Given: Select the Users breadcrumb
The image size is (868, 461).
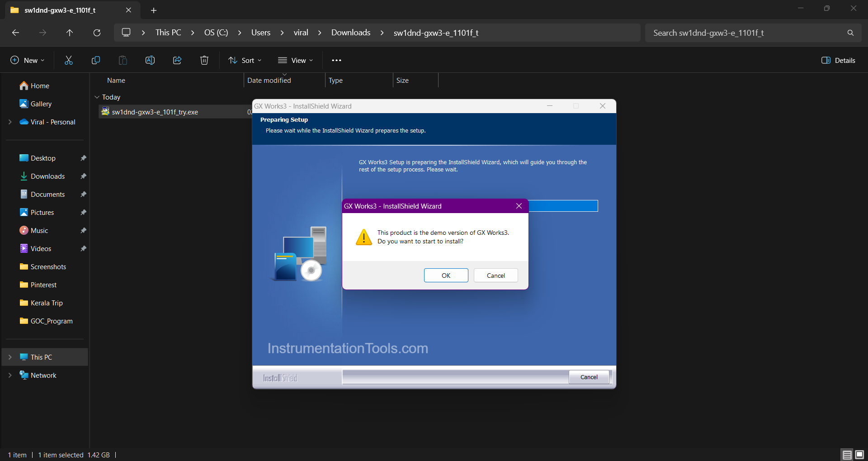Looking at the screenshot, I should [x=261, y=33].
